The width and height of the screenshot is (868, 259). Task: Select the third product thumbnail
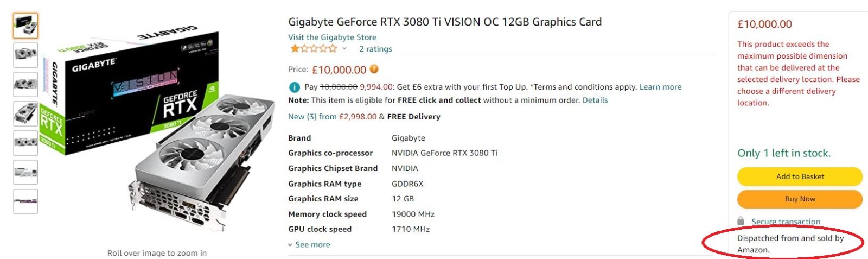25,84
